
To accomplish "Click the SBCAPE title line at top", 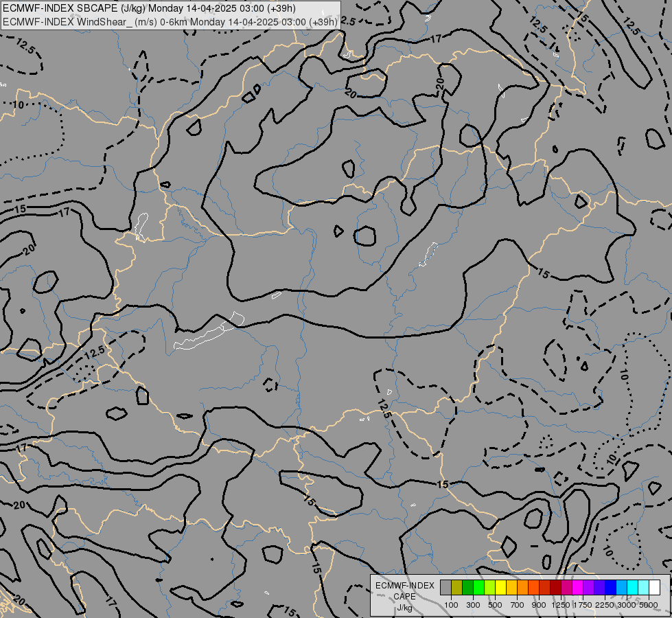I will pos(149,8).
